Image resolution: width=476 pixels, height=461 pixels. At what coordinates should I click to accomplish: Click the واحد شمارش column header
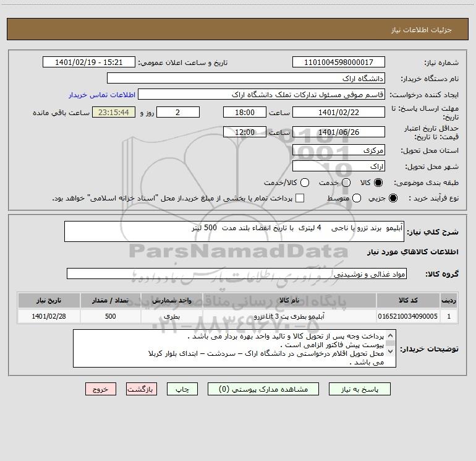click(171, 300)
